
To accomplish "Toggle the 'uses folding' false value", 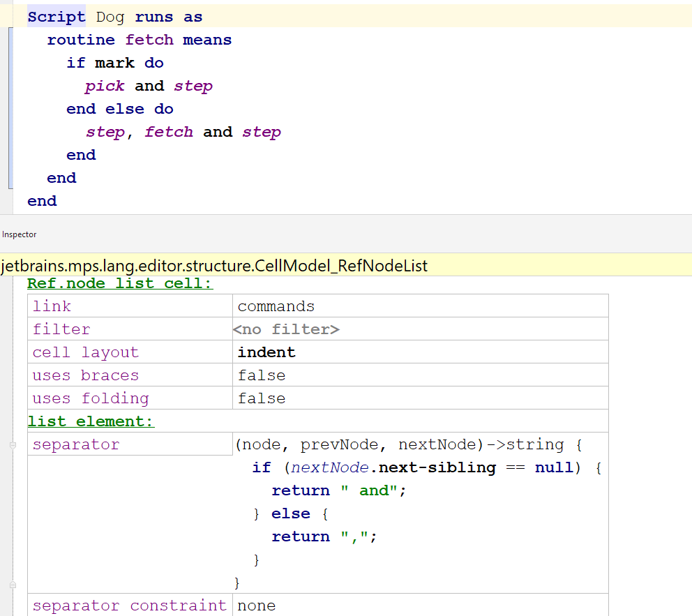I will pyautogui.click(x=262, y=398).
